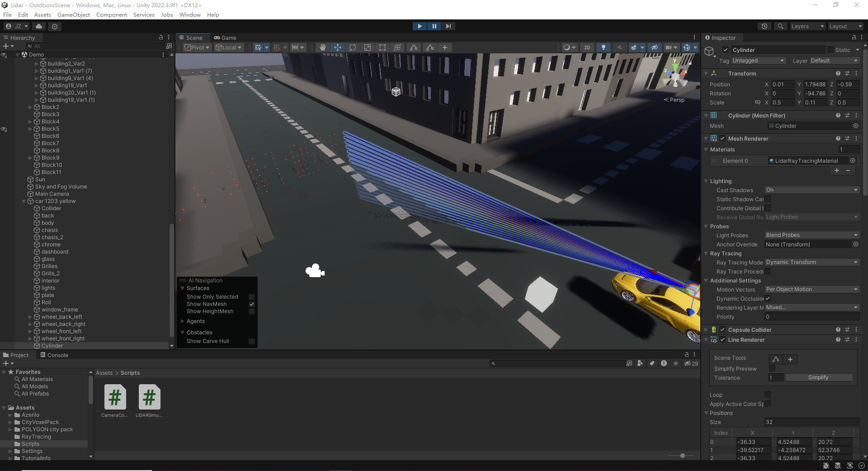868x471 pixels.
Task: Unmute scene audio
Action: click(x=620, y=47)
